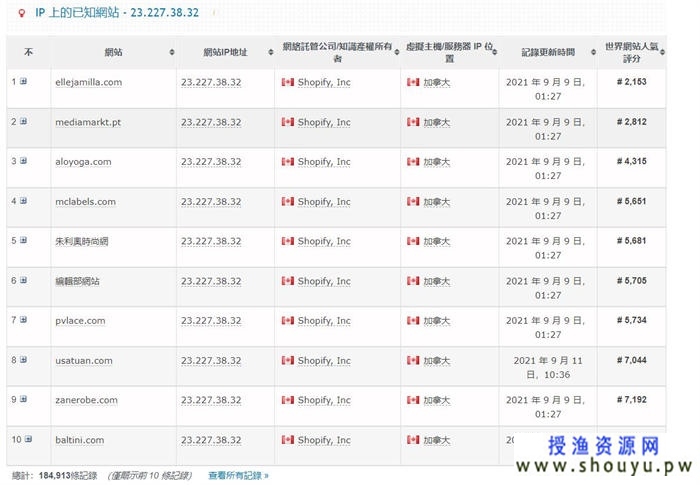700x485 pixels.
Task: Click Shopify, Inc in mediamarkt.pt row
Action: tap(324, 122)
